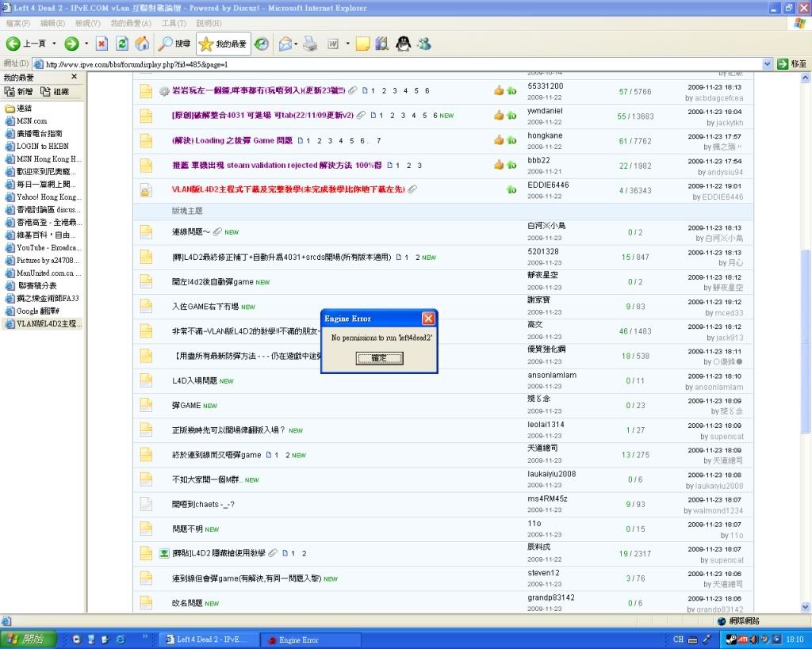This screenshot has width=812, height=649.
Task: Toggle the 我的最愛 favorites panel button
Action: (223, 44)
